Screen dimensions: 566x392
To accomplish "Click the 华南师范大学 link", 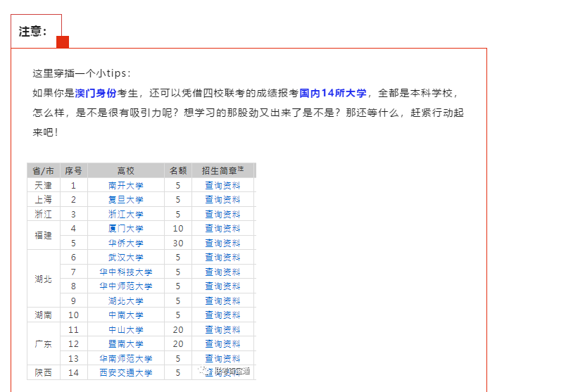I will point(126,359).
